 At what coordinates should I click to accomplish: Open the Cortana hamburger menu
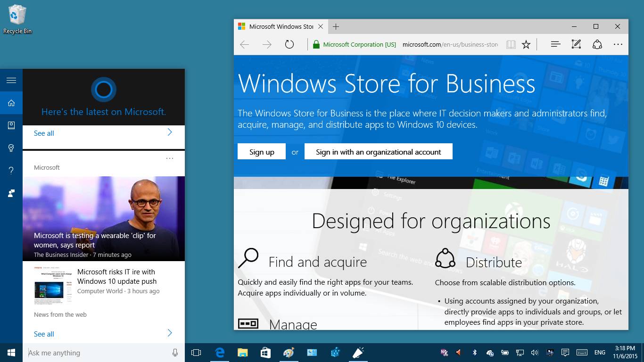pyautogui.click(x=11, y=81)
